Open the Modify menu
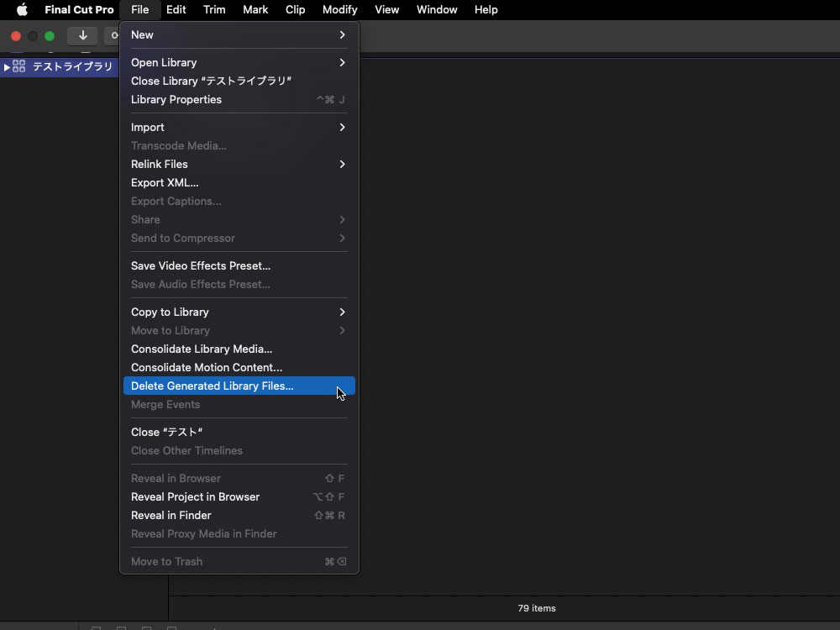This screenshot has width=840, height=630. pos(339,9)
